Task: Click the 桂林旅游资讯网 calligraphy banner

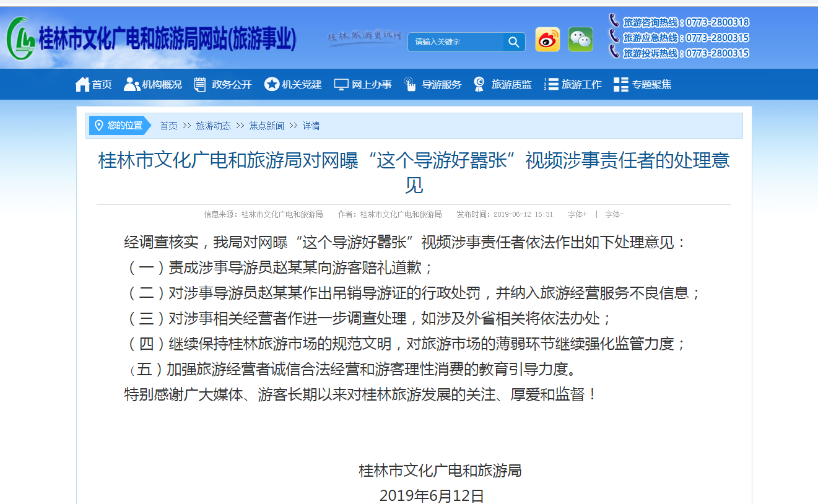Action: [x=365, y=37]
